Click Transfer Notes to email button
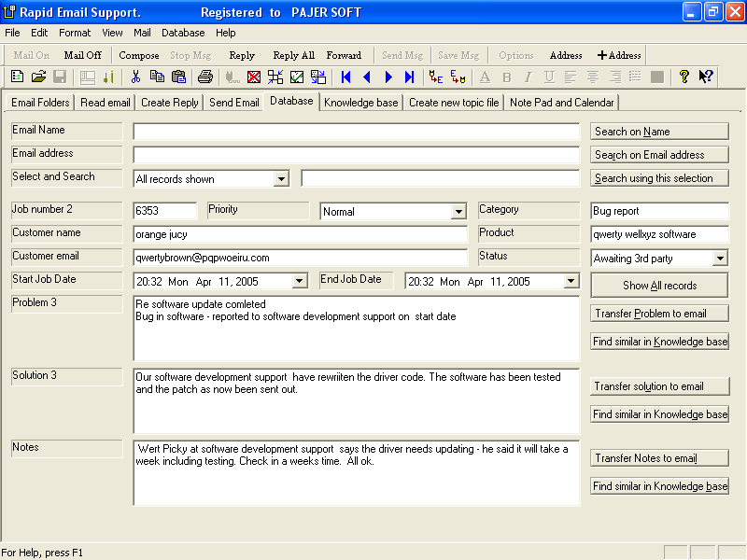Image resolution: width=747 pixels, height=560 pixels. point(659,458)
